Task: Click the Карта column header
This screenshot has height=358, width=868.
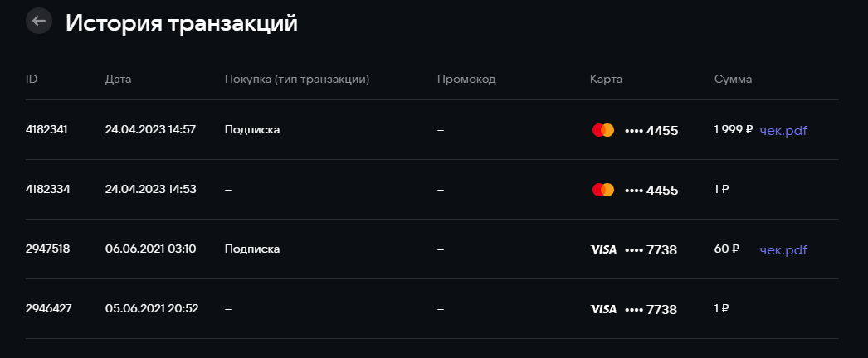Action: pyautogui.click(x=606, y=80)
